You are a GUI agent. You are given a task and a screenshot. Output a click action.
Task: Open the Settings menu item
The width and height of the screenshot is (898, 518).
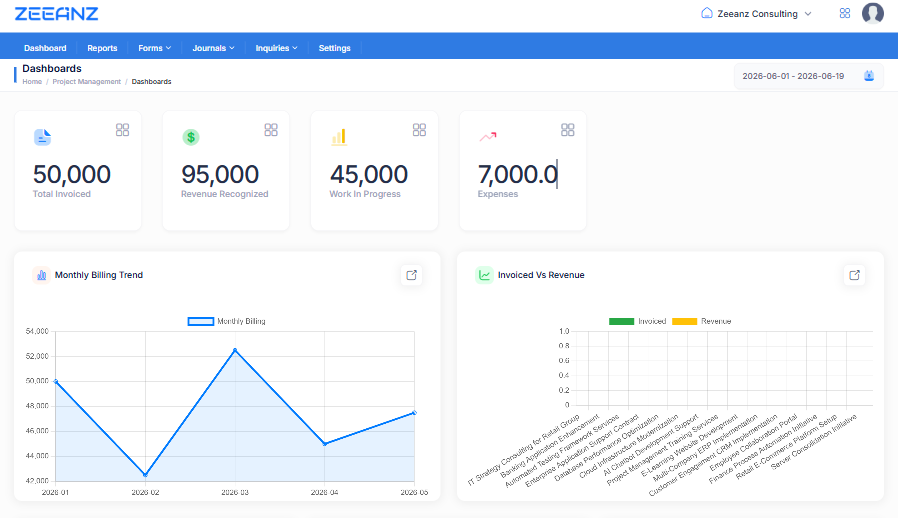pos(334,48)
